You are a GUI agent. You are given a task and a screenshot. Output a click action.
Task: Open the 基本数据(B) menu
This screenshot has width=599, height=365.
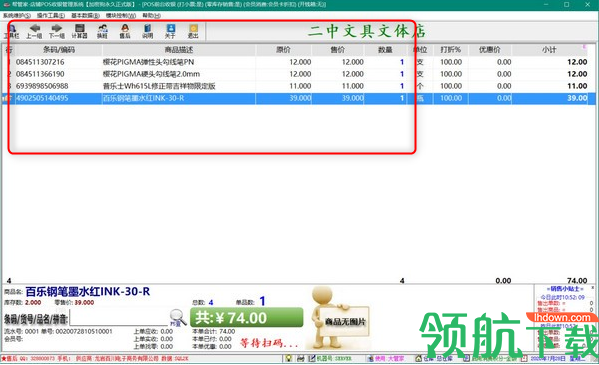[85, 16]
